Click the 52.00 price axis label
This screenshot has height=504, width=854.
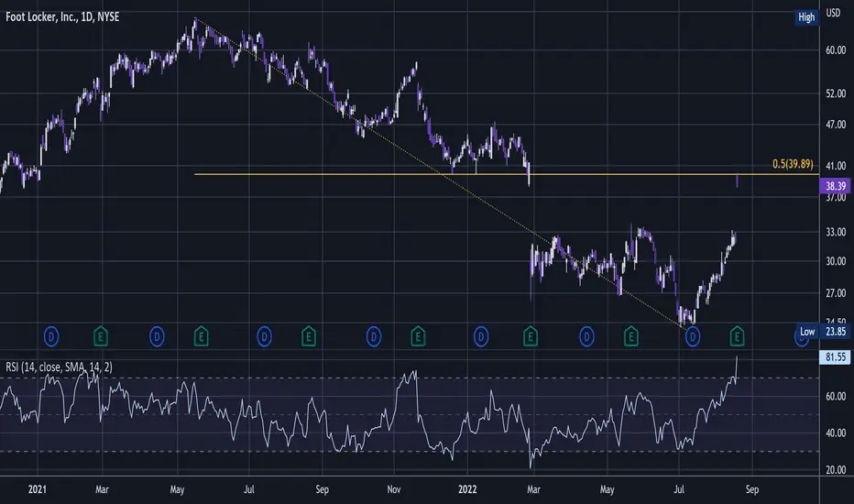[836, 93]
